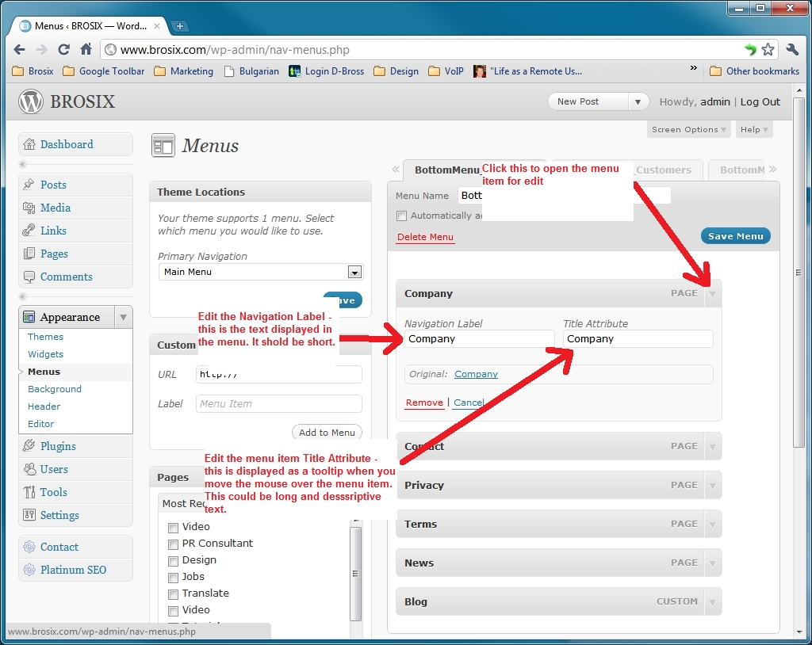Collapse the Appearance menu arrow
812x645 pixels.
point(123,317)
